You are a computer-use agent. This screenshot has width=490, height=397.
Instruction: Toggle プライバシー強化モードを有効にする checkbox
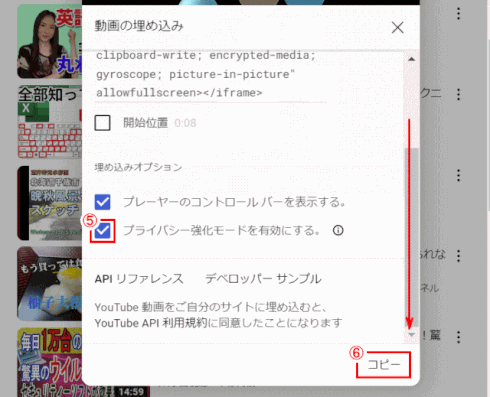103,231
